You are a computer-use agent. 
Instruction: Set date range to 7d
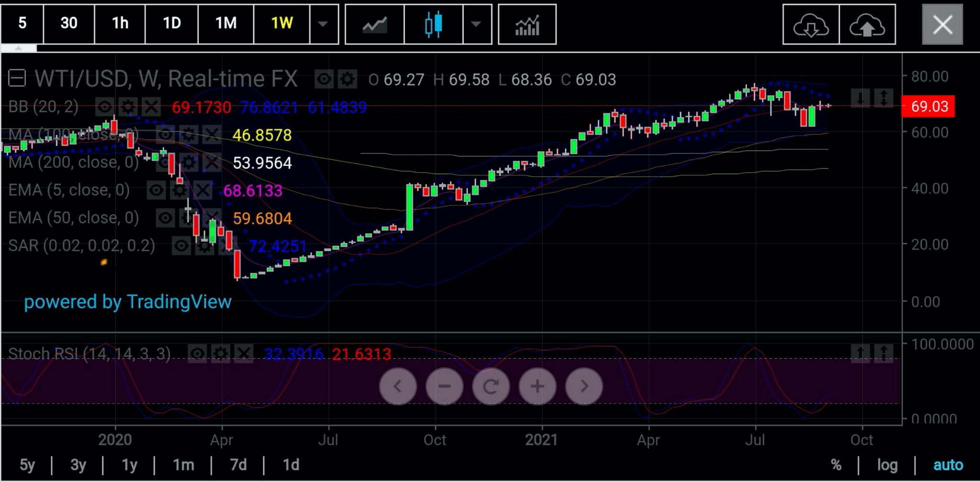238,465
